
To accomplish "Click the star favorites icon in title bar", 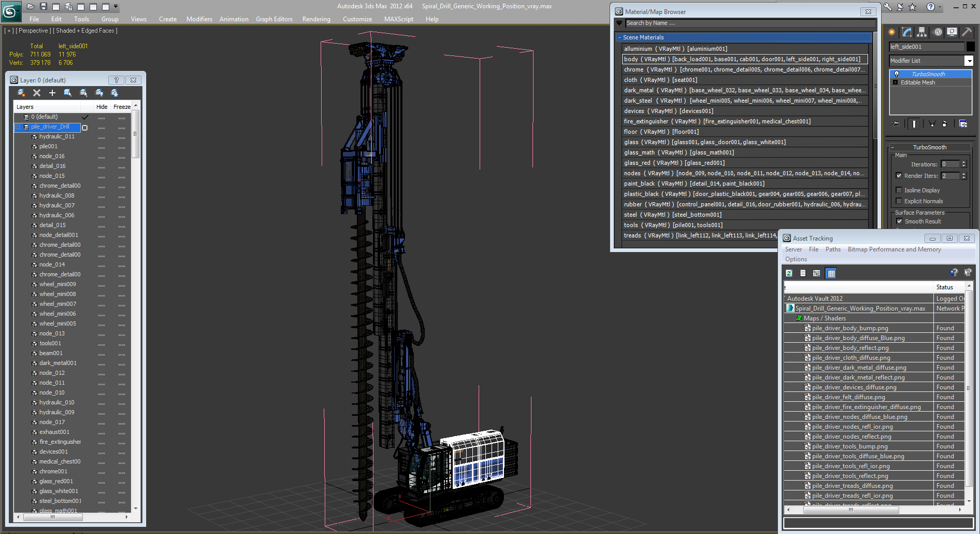I will coord(913,7).
